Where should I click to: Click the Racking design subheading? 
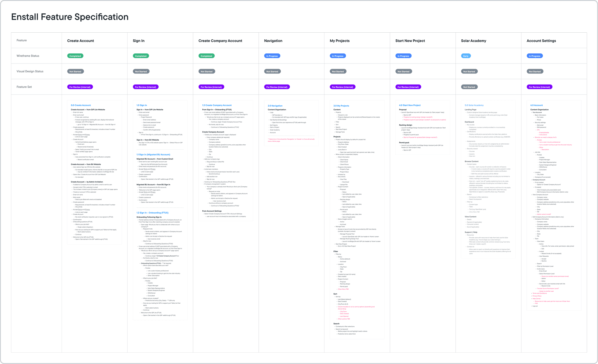pyautogui.click(x=406, y=125)
